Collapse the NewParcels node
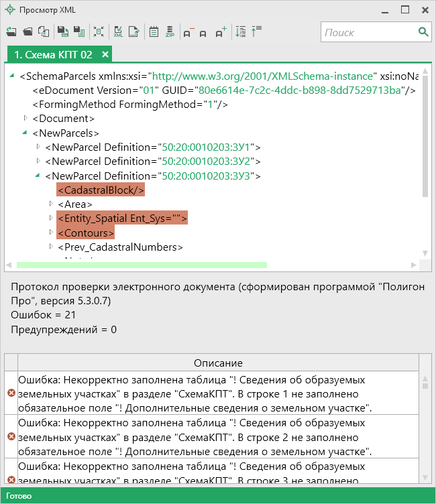 click(x=25, y=133)
